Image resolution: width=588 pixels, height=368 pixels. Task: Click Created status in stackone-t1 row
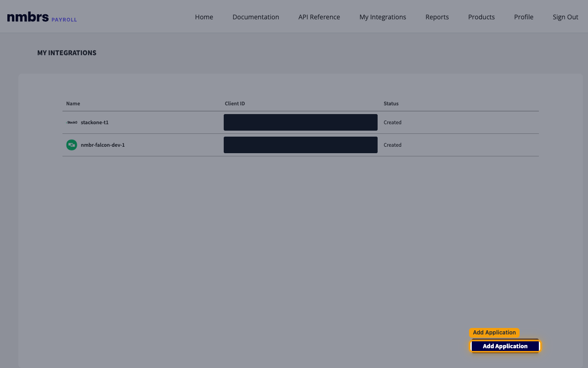pyautogui.click(x=393, y=122)
